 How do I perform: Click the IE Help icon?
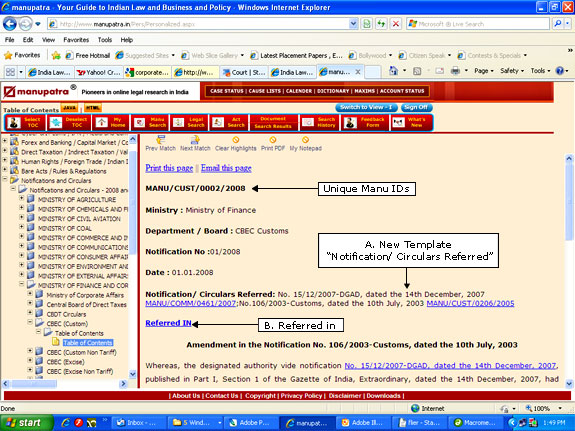coord(560,71)
